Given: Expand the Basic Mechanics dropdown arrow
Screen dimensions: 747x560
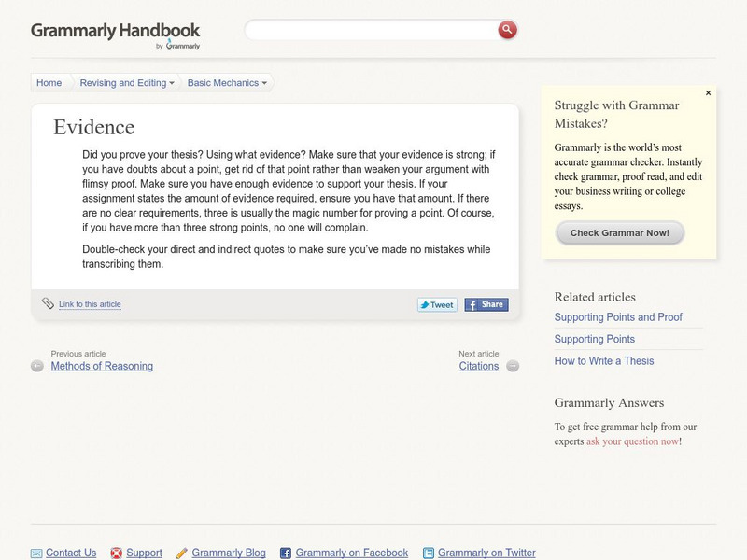Looking at the screenshot, I should [264, 83].
